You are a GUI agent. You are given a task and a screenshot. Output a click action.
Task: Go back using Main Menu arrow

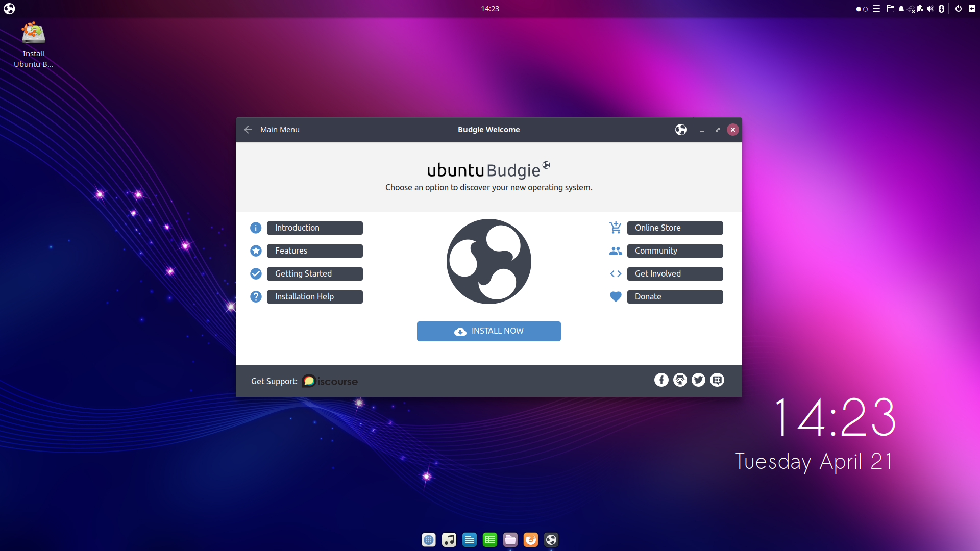248,130
